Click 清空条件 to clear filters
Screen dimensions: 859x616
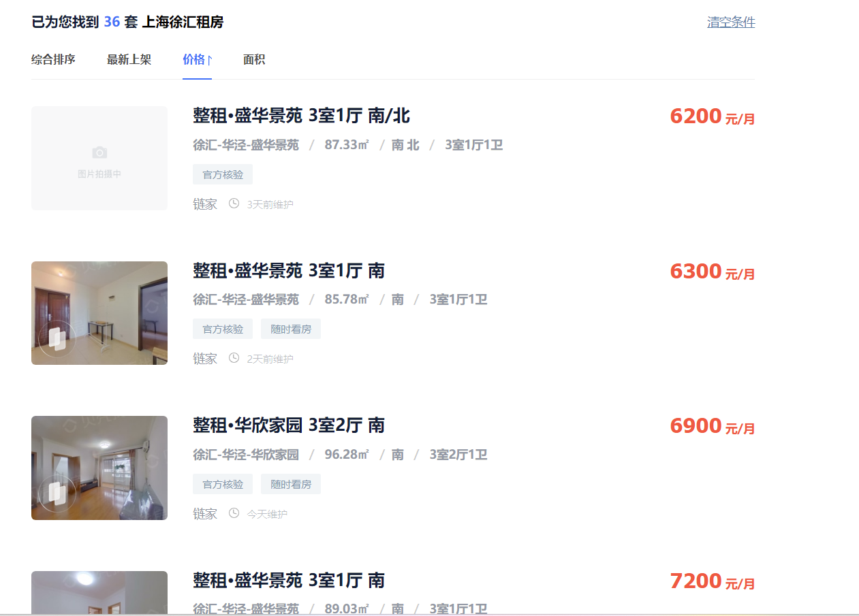point(731,22)
